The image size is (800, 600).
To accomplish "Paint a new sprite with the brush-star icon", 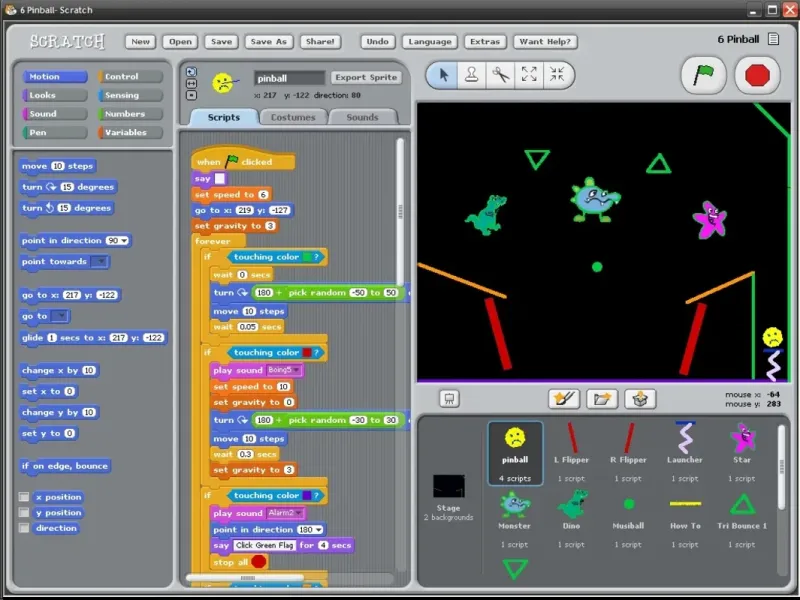I will [x=564, y=398].
